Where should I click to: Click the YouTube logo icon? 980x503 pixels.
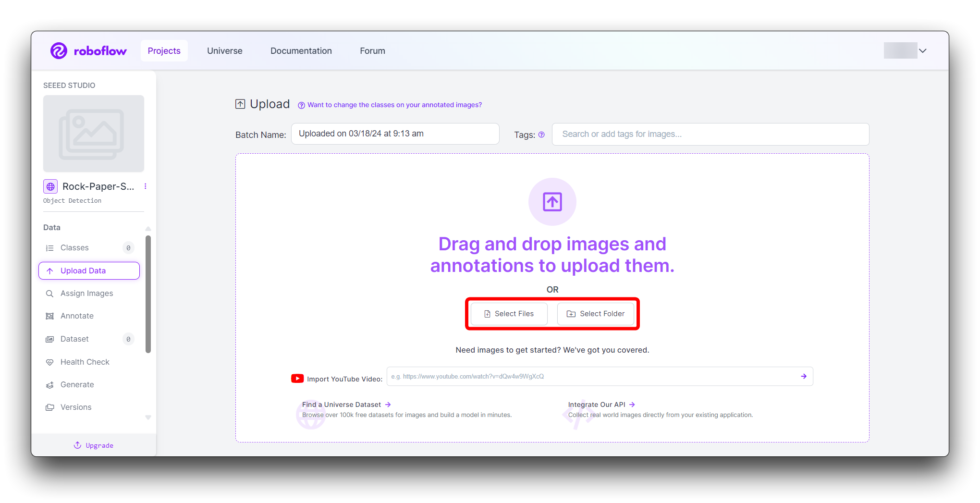297,379
